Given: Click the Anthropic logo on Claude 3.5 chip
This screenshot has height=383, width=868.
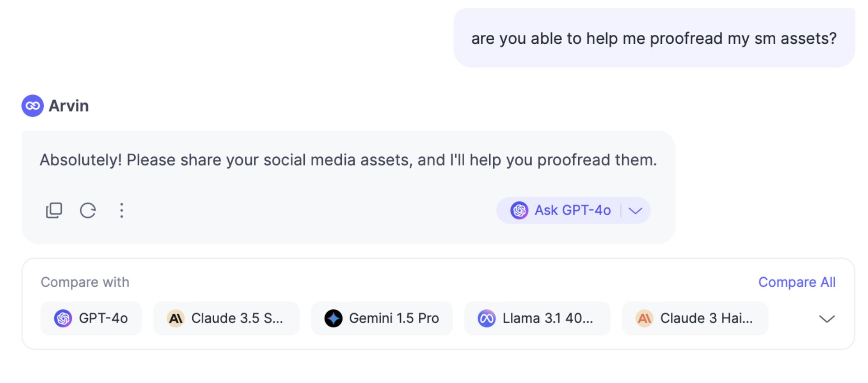Looking at the screenshot, I should click(x=176, y=318).
